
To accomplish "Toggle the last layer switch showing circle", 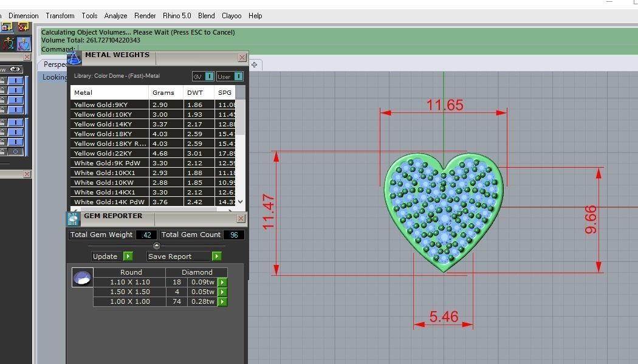I will pos(15,152).
